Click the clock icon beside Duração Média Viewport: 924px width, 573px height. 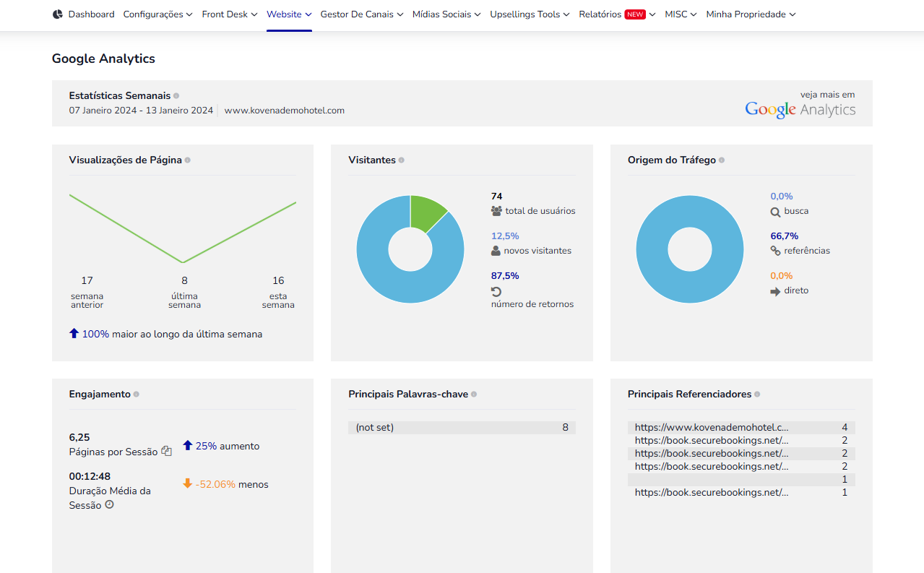pyautogui.click(x=109, y=505)
